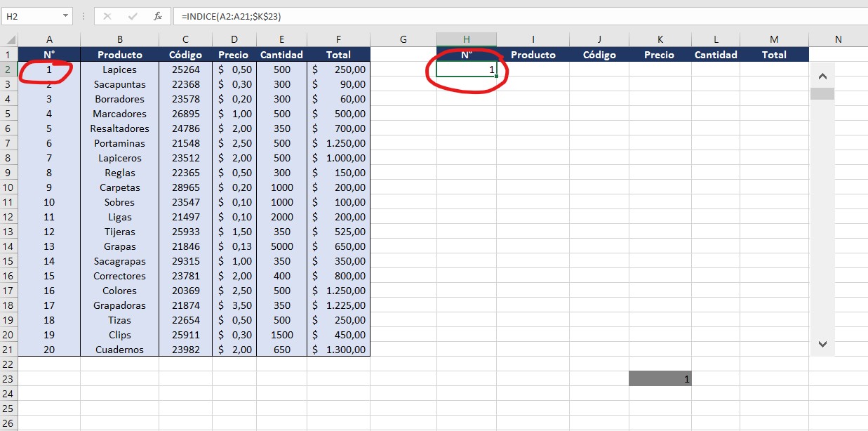Click the Select All corner triangle
Viewport: 868px width, 431px height.
9,40
